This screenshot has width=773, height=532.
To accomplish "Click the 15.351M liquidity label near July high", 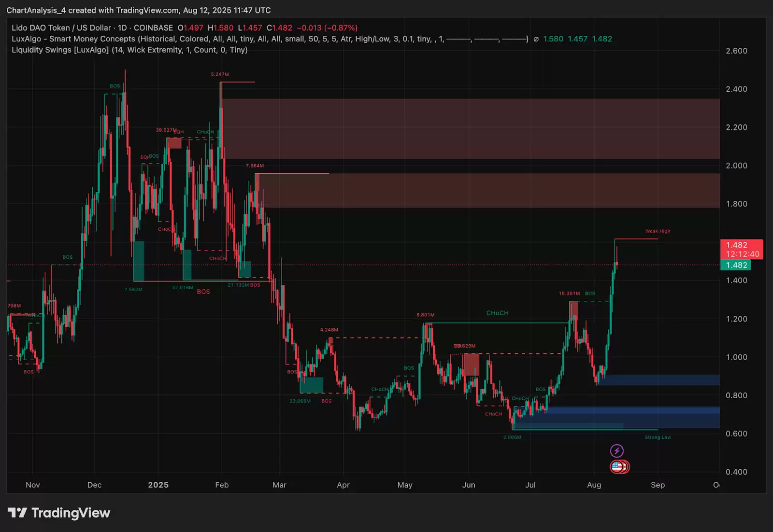I will [x=569, y=294].
